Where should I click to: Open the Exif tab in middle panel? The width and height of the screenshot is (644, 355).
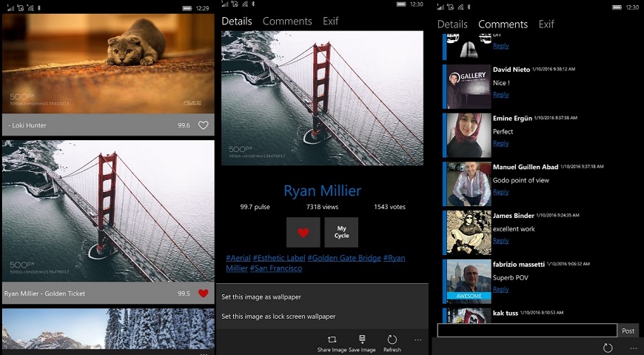330,21
